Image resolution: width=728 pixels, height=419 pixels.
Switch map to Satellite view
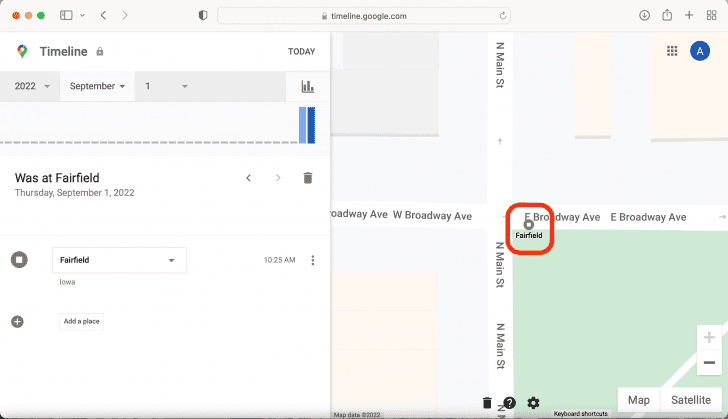[691, 400]
